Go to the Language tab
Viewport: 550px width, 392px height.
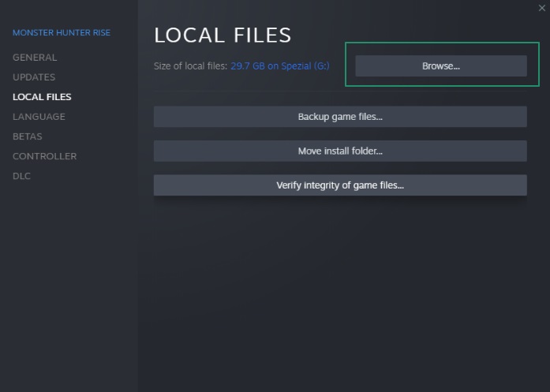(x=39, y=117)
